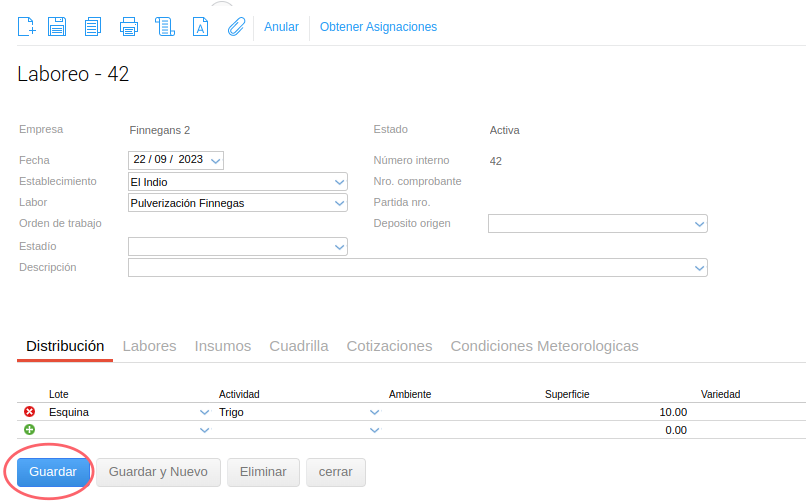Click the copy document icon
Screen dimensions: 806x502
pyautogui.click(x=93, y=27)
